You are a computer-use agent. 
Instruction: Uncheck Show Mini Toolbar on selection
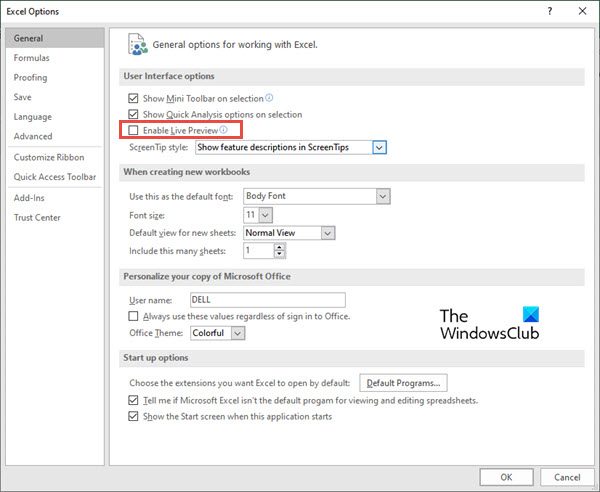tap(133, 98)
